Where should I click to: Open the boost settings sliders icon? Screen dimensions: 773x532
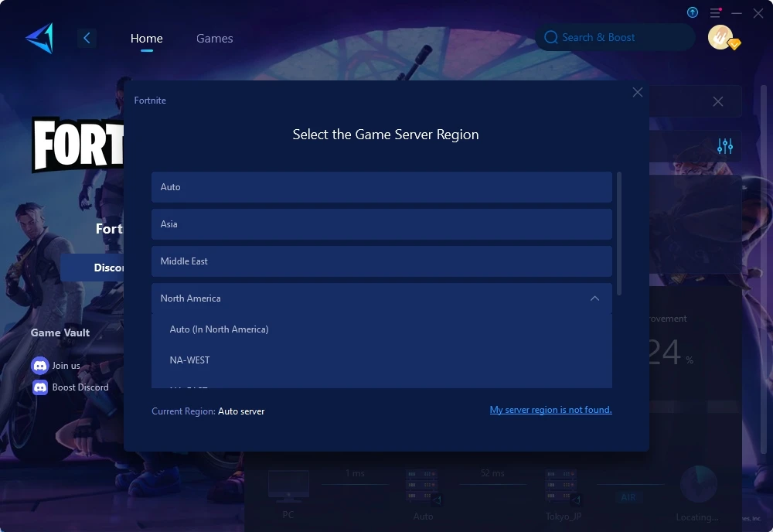[x=724, y=146]
